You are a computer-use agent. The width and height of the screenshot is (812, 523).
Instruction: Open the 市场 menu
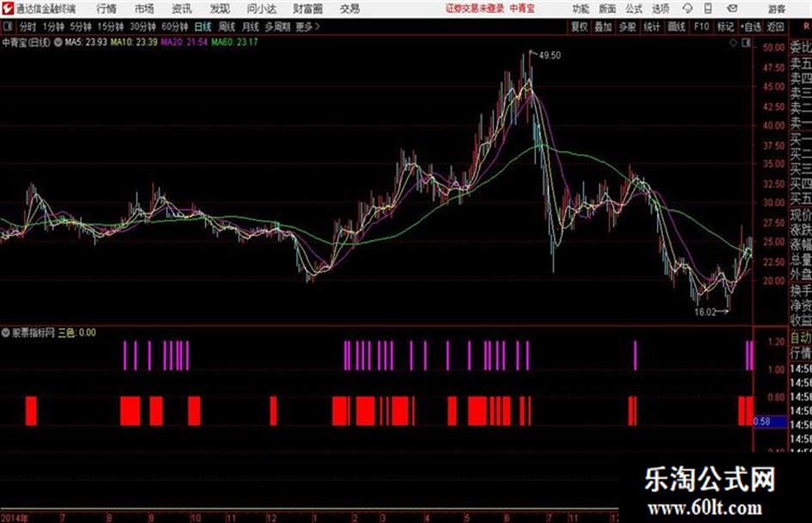click(144, 9)
